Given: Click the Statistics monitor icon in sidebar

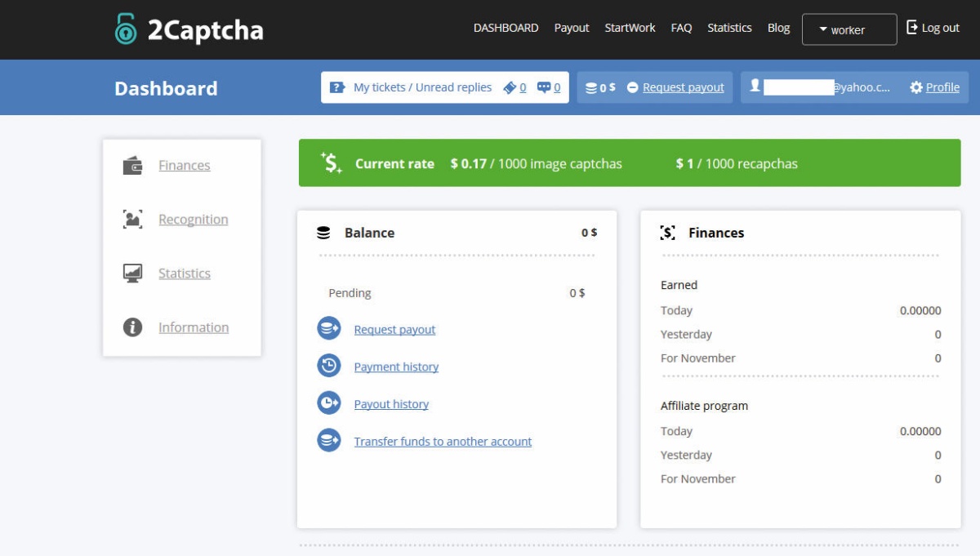Looking at the screenshot, I should 132,274.
